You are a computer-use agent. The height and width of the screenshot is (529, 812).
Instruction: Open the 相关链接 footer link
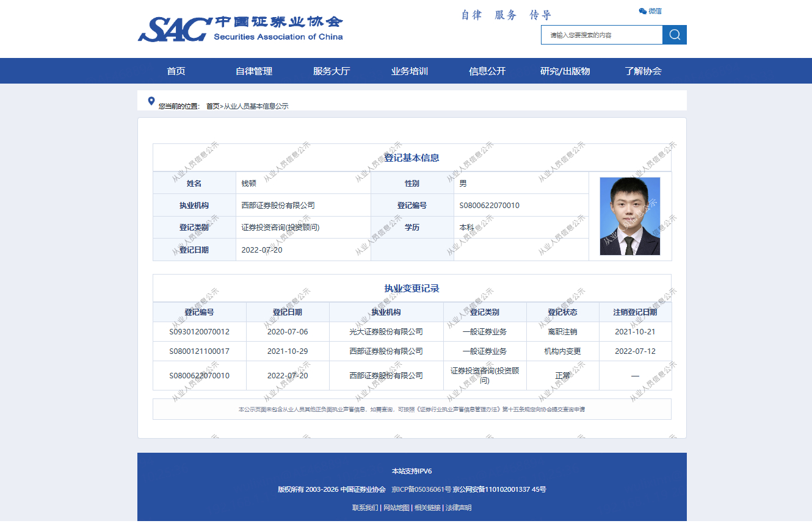pyautogui.click(x=427, y=508)
